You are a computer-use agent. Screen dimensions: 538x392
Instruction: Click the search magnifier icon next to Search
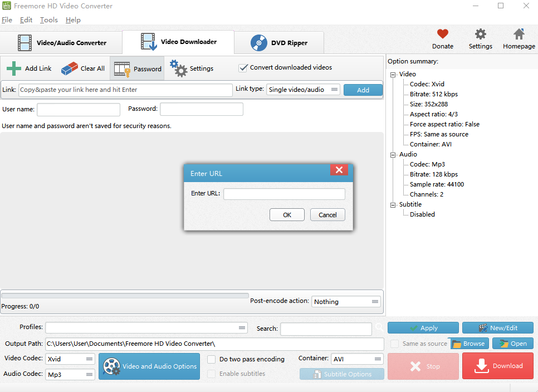[379, 327]
